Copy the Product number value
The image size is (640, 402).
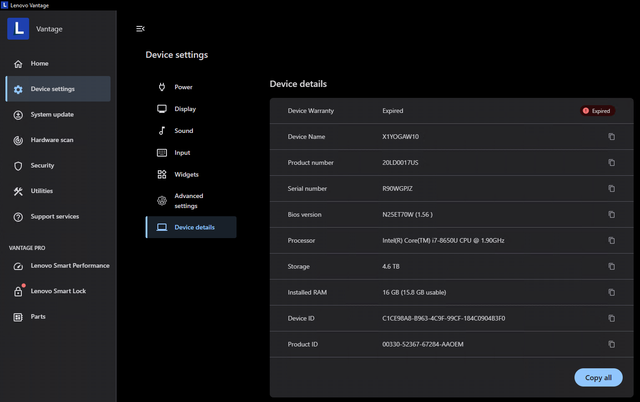click(x=611, y=162)
